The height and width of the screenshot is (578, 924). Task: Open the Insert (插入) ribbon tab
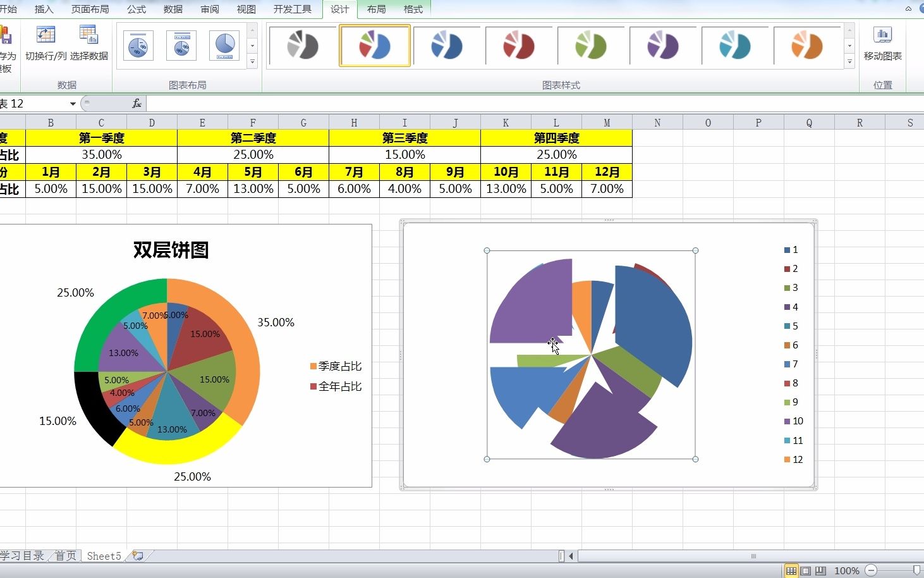coord(44,9)
